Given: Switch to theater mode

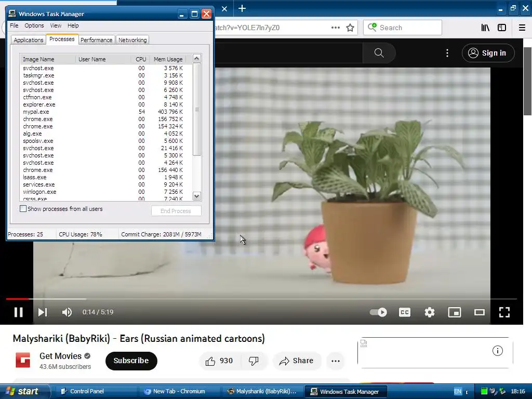Looking at the screenshot, I should 480,312.
